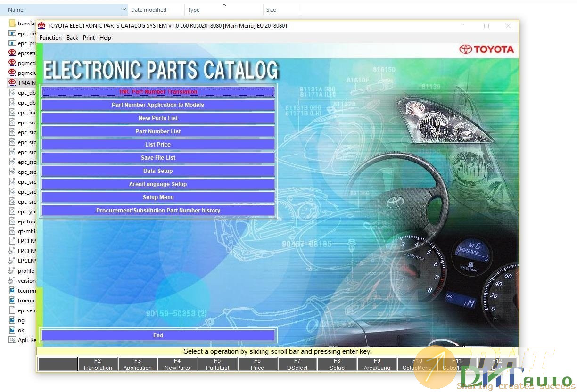Image resolution: width=577 pixels, height=392 pixels.
Task: Click the Toyota logo at top right
Action: tap(486, 49)
